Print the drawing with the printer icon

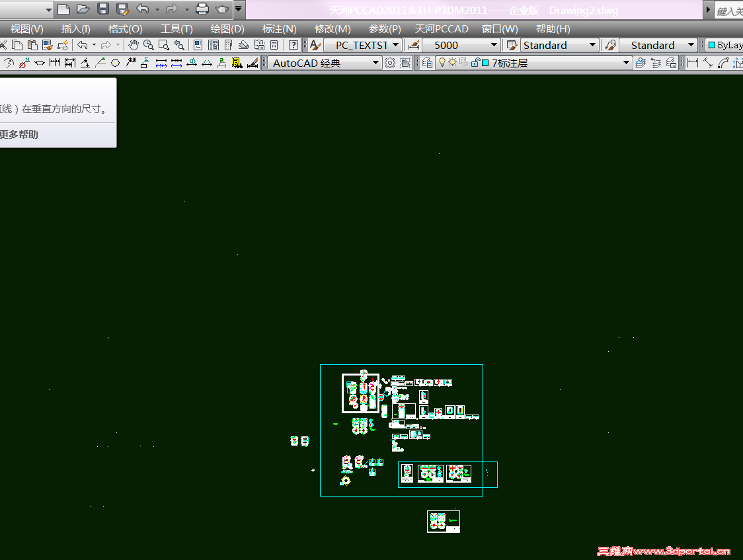coord(202,9)
